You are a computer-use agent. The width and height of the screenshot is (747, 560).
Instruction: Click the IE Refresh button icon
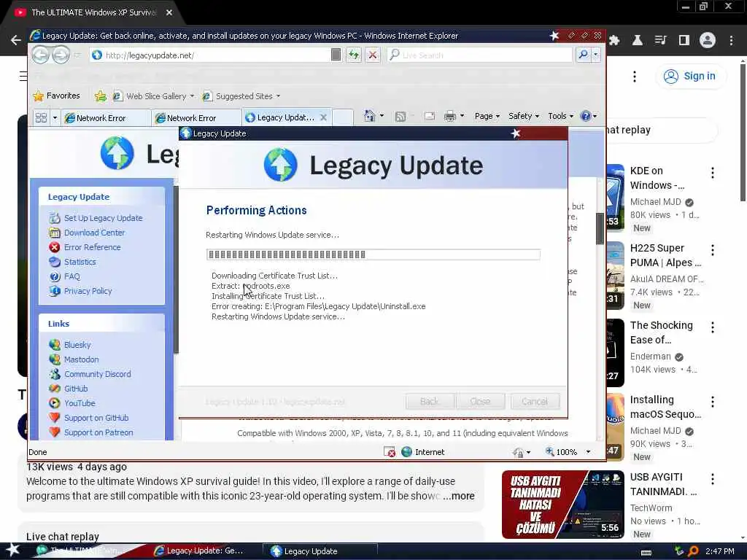pos(354,55)
